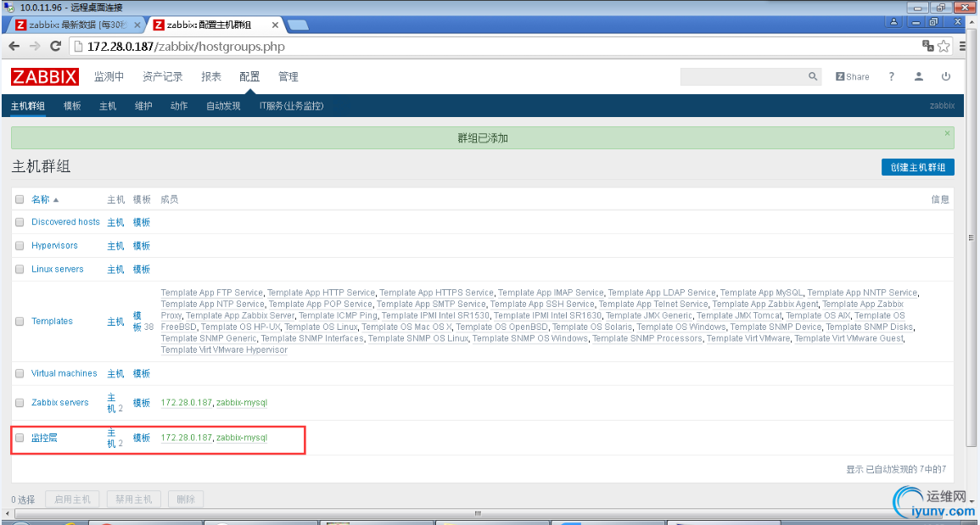Toggle the select-all checkbox in table header
Image resolution: width=980 pixels, height=525 pixels.
pyautogui.click(x=20, y=199)
